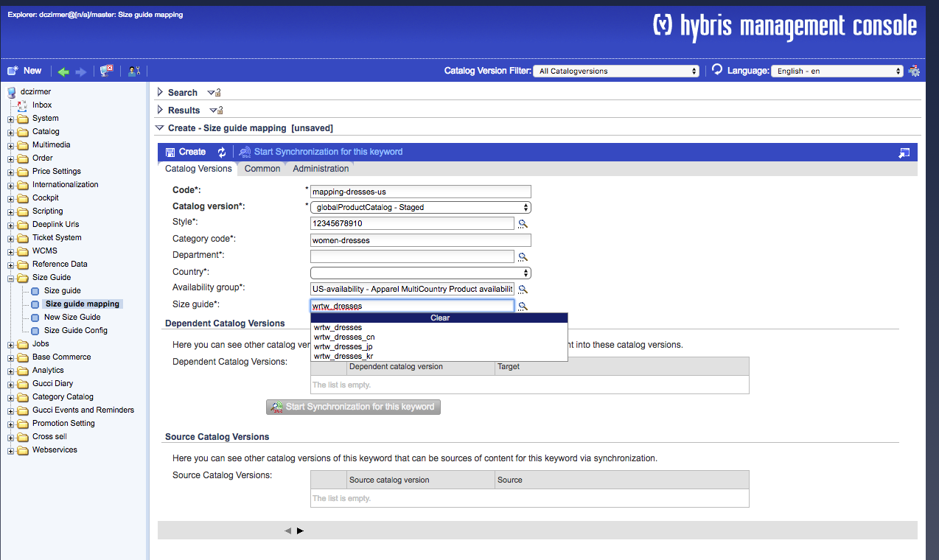Click the Inbox icon in the tree
The image size is (939, 560).
point(22,105)
